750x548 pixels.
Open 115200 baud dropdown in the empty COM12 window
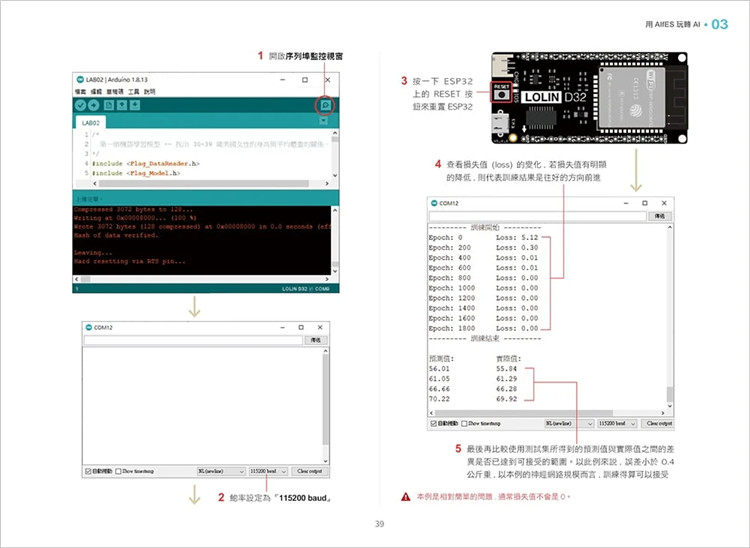click(x=268, y=471)
